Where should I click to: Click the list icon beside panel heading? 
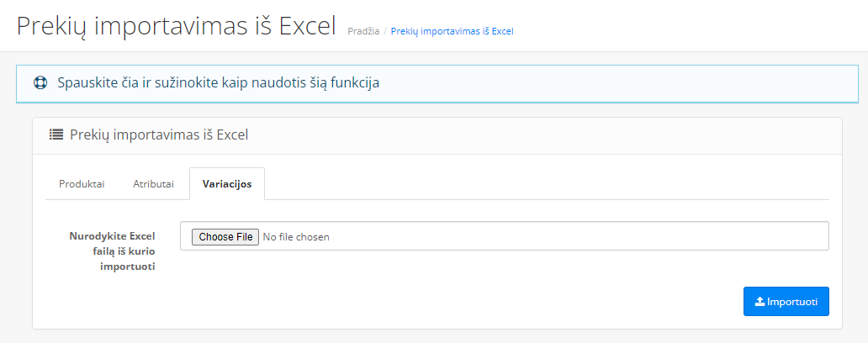[56, 135]
